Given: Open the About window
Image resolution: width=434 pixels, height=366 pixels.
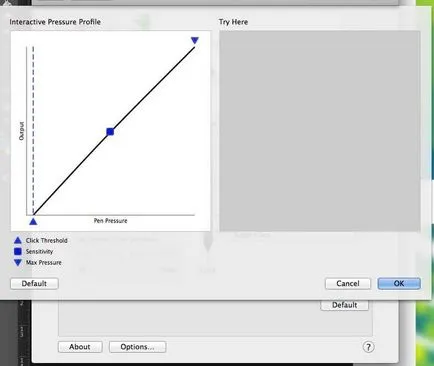Looking at the screenshot, I should point(80,347).
